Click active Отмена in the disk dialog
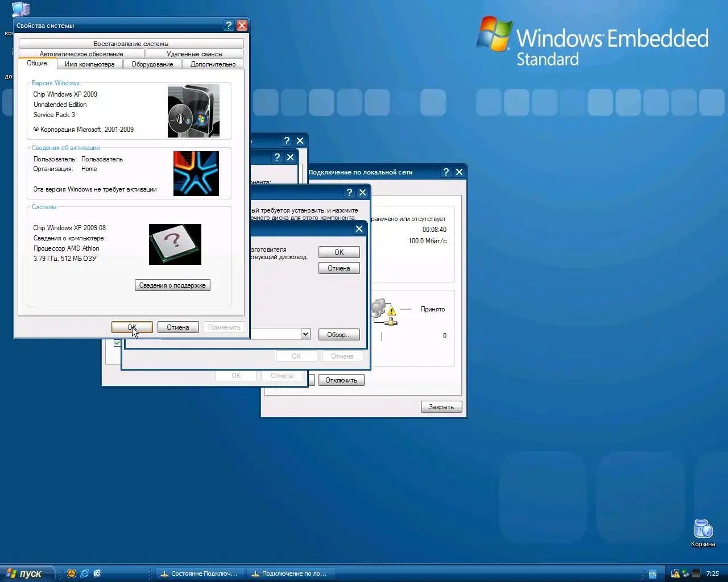Screen dimensions: 728x582 339,268
